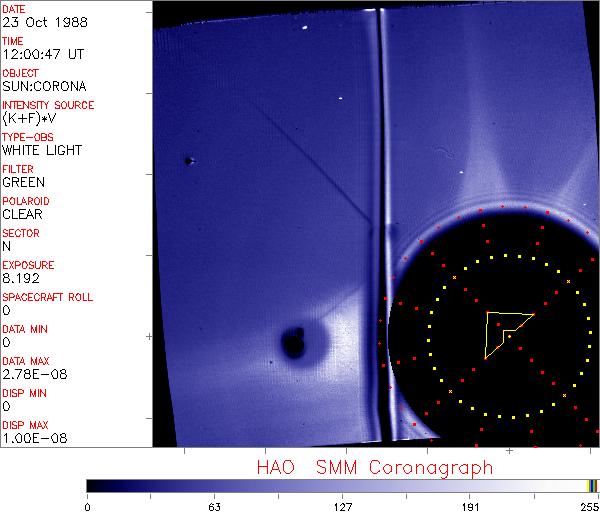
Task: Click the 127 tick label under the color bar
Action: point(342,506)
